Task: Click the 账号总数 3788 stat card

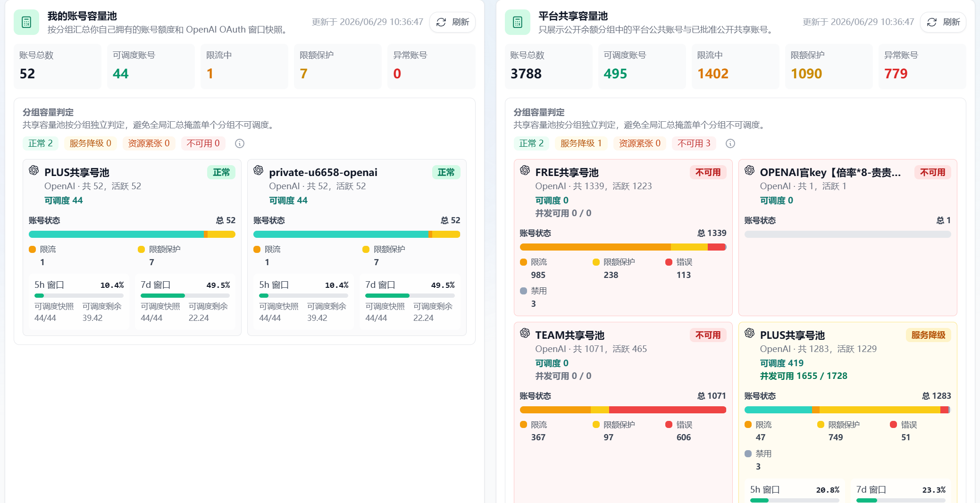Action: coord(548,67)
